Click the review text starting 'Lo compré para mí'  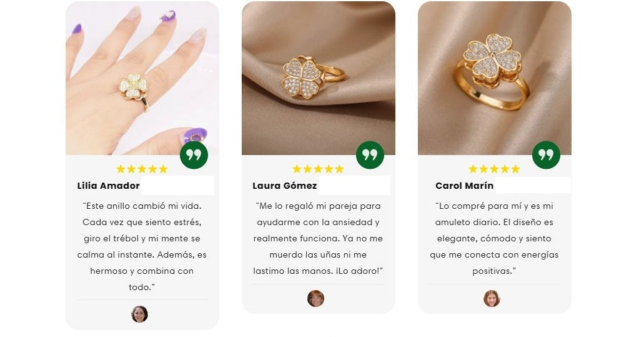point(494,238)
